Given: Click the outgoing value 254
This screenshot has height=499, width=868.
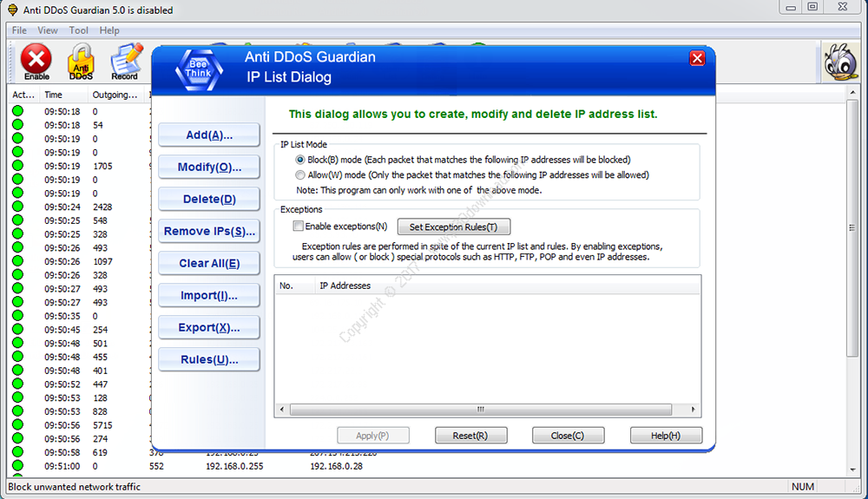Looking at the screenshot, I should point(100,329).
